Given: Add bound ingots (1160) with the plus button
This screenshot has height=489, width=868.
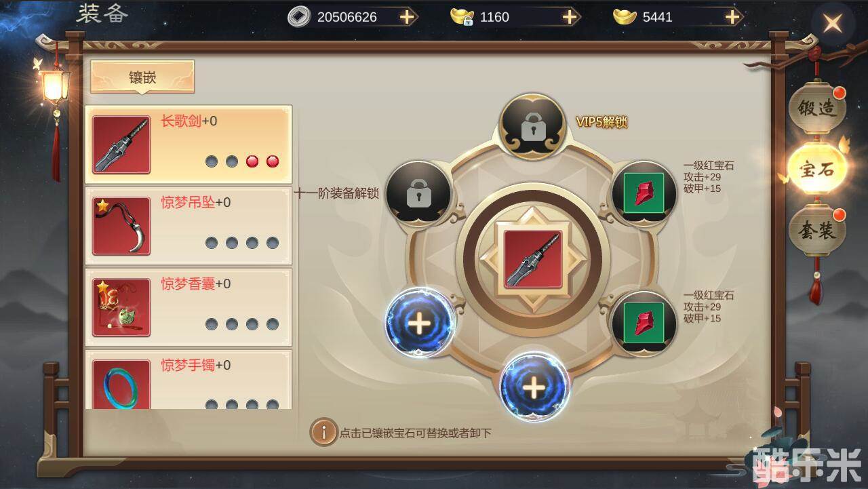Looking at the screenshot, I should point(570,17).
